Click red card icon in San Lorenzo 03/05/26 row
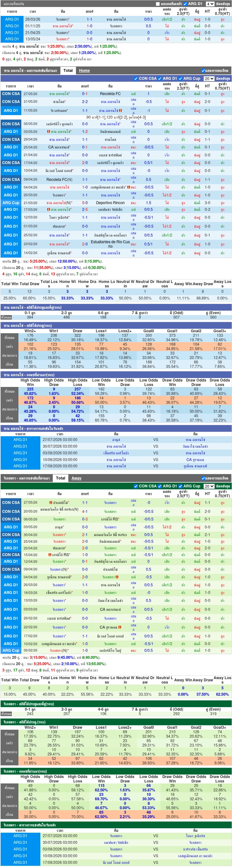This screenshot has height=868, width=232. pyautogui.click(x=49, y=132)
